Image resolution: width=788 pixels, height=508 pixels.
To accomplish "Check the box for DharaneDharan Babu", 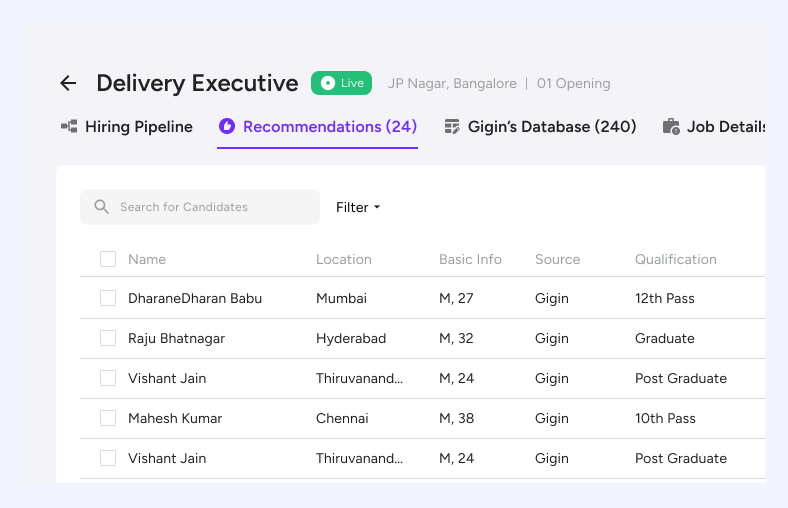I will (x=108, y=298).
